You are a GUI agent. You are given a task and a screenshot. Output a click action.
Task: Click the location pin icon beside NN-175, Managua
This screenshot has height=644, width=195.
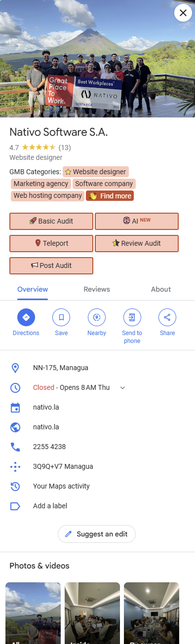pyautogui.click(x=15, y=368)
